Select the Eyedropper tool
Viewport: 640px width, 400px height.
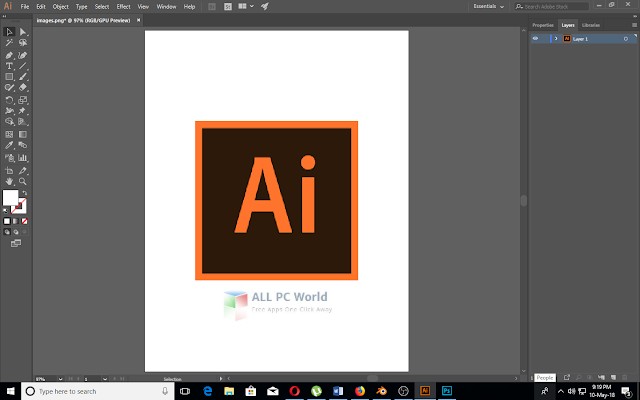coord(9,145)
